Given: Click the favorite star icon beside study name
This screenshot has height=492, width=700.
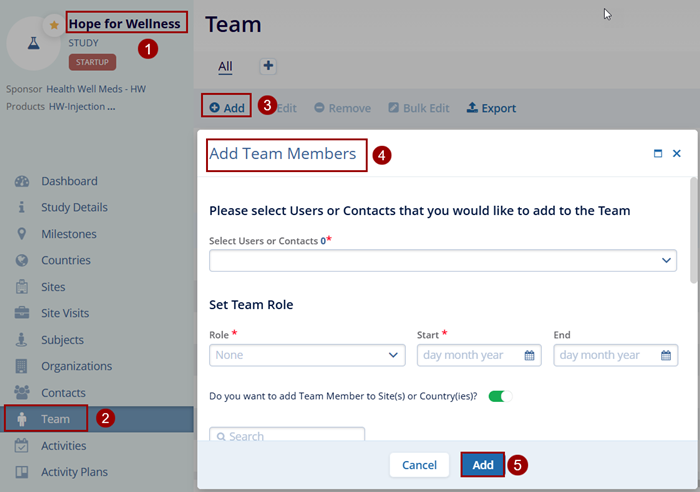Looking at the screenshot, I should pos(54,25).
